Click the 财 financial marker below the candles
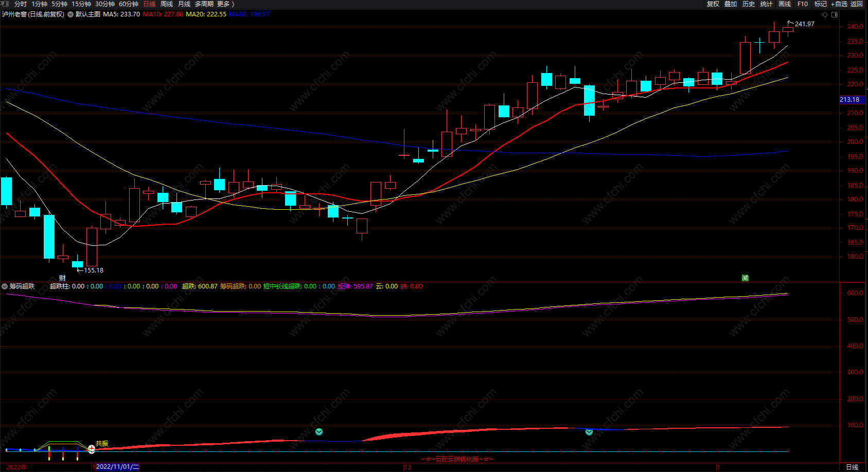868x472 pixels. (x=62, y=278)
